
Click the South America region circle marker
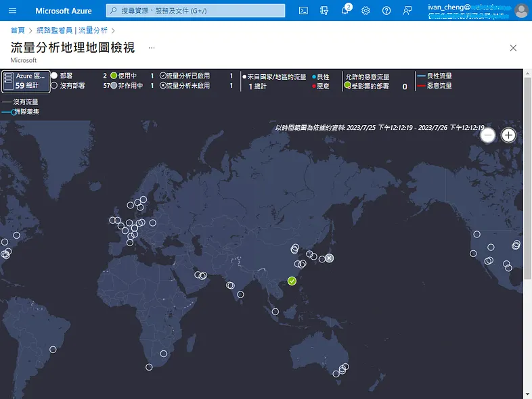53,349
